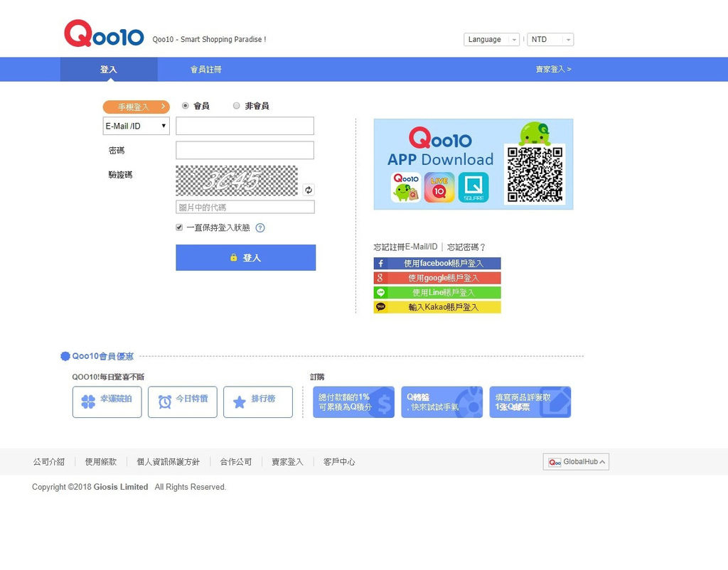Click the Square app icon in the banner
Image resolution: width=728 pixels, height=570 pixels.
473,187
